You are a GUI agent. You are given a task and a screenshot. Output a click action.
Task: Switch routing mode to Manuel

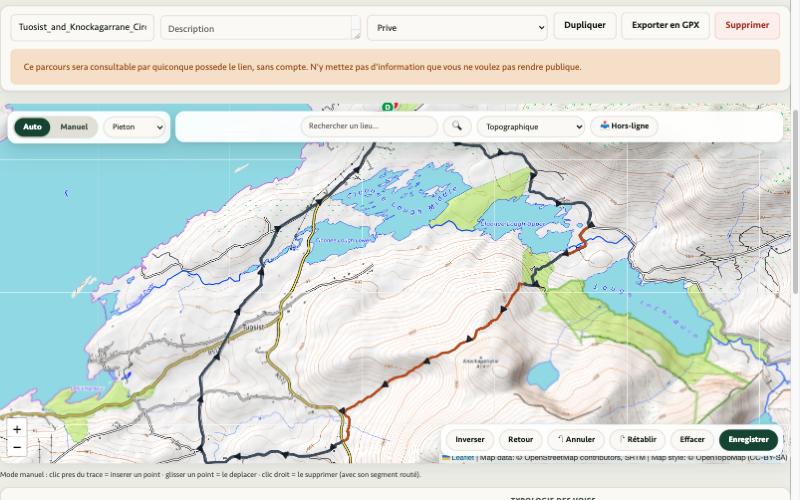click(74, 127)
